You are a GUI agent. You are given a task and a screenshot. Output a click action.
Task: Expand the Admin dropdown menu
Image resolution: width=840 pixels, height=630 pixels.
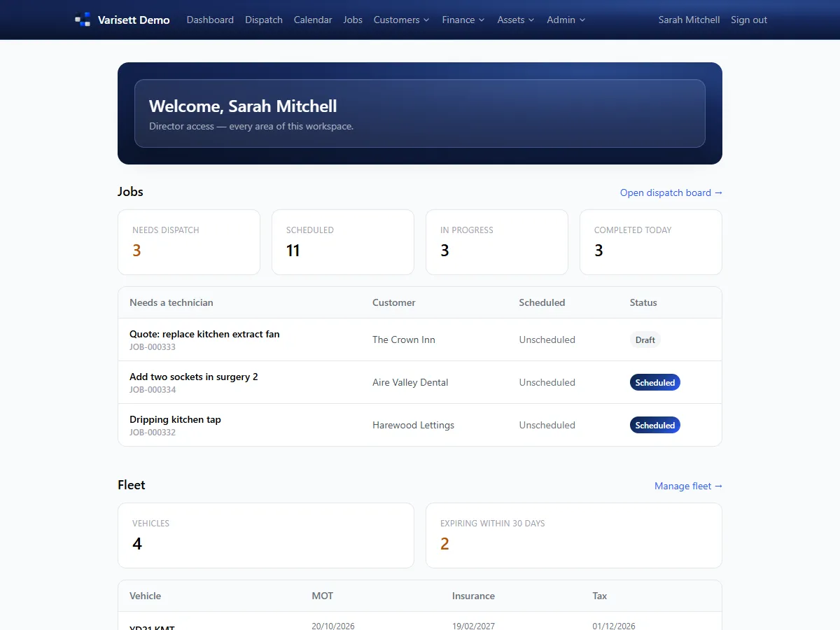pos(566,20)
